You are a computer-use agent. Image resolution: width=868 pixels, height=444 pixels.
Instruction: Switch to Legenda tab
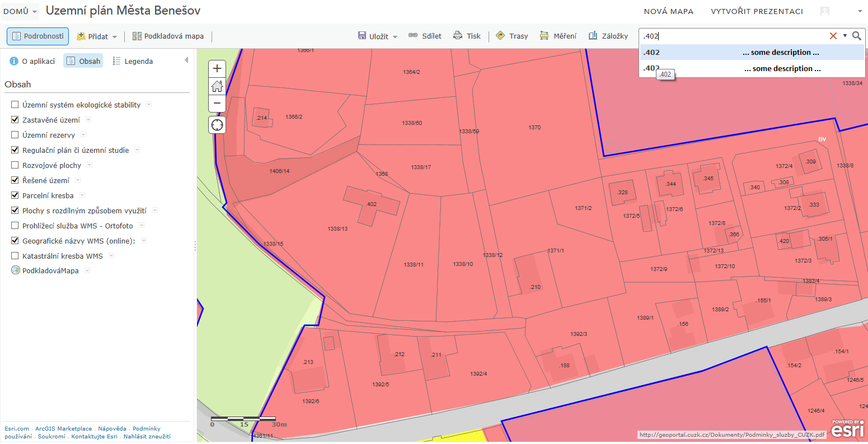pyautogui.click(x=133, y=61)
